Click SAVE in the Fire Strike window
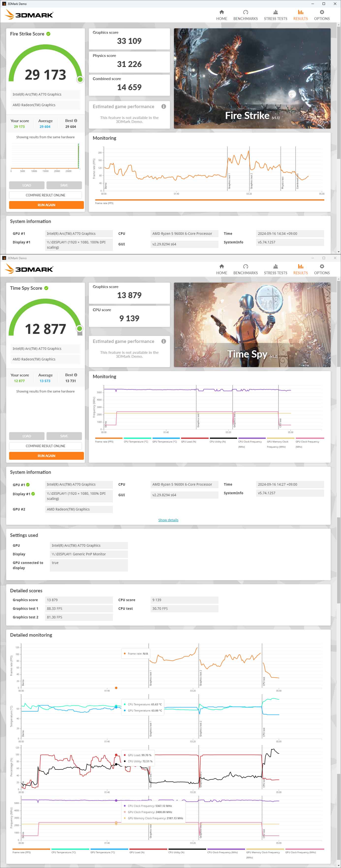 [x=64, y=185]
